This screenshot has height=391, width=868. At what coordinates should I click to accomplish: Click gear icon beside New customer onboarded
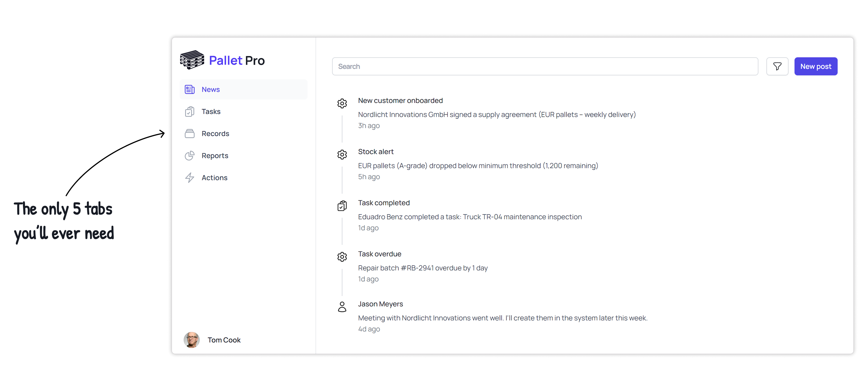342,103
